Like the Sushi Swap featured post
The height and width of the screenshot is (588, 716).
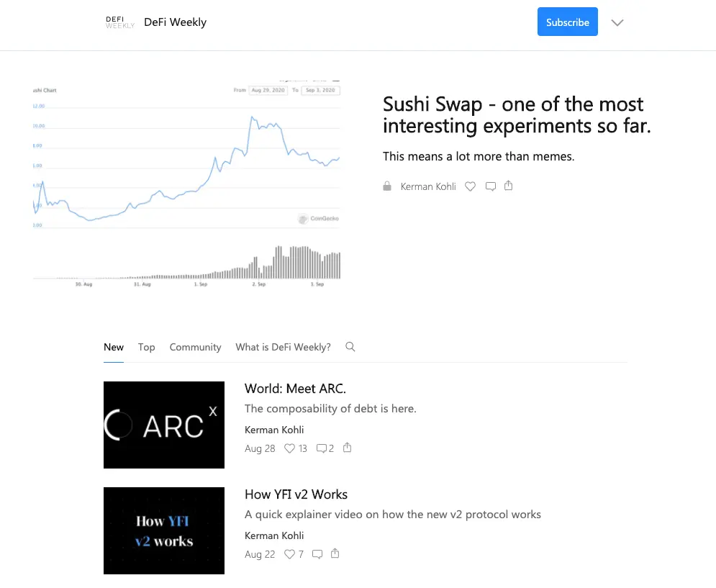point(470,186)
